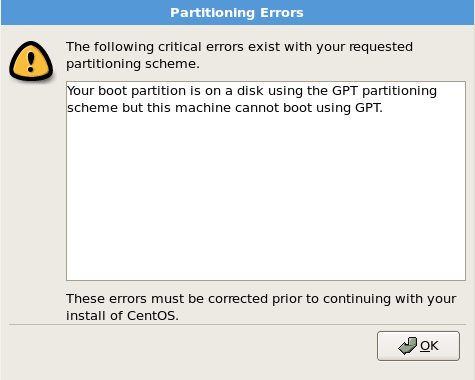Click the yellow warning triangle icon
The height and width of the screenshot is (380, 475).
(31, 61)
